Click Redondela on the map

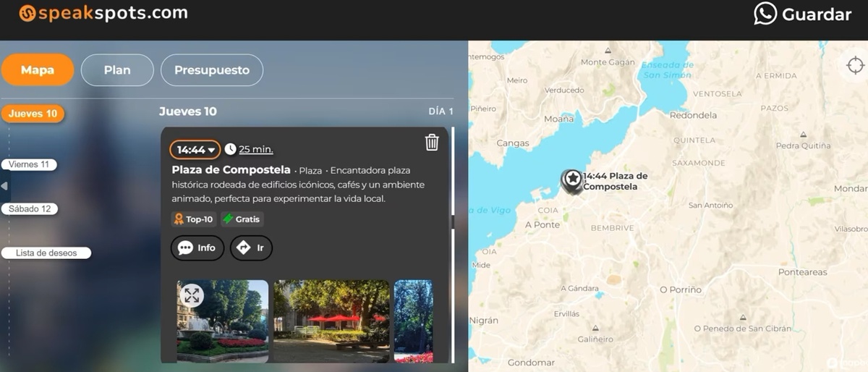693,115
